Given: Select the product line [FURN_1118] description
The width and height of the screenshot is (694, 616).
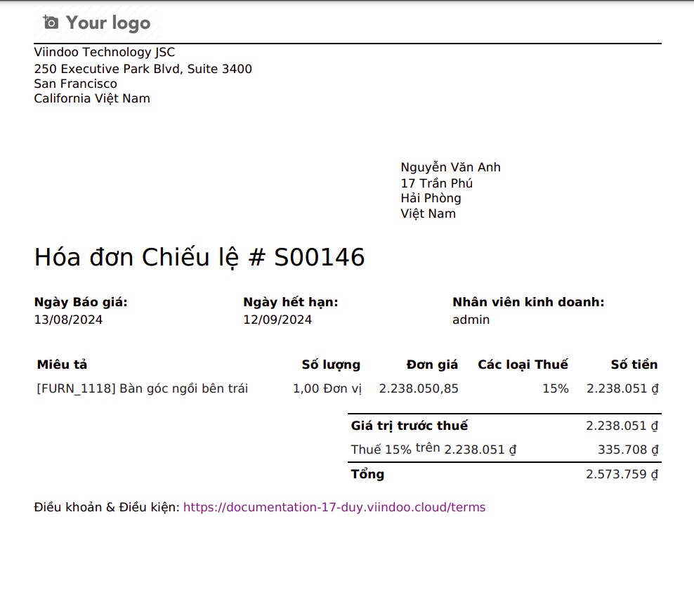Looking at the screenshot, I should point(142,388).
